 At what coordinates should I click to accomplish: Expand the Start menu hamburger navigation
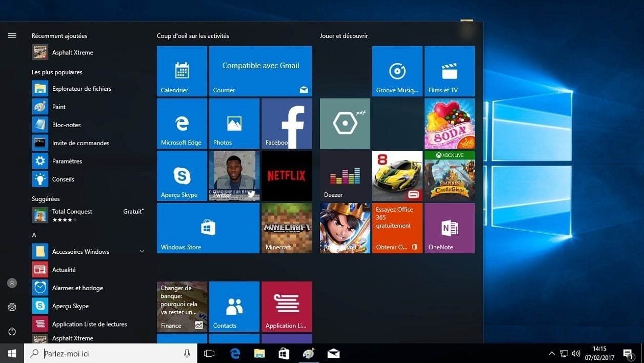pos(12,36)
